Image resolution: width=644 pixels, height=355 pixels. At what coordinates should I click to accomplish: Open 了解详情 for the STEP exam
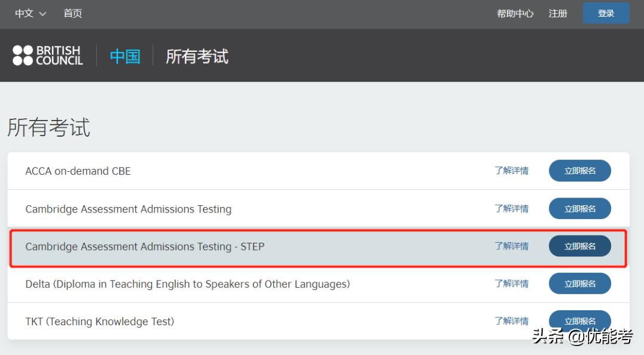tap(511, 246)
